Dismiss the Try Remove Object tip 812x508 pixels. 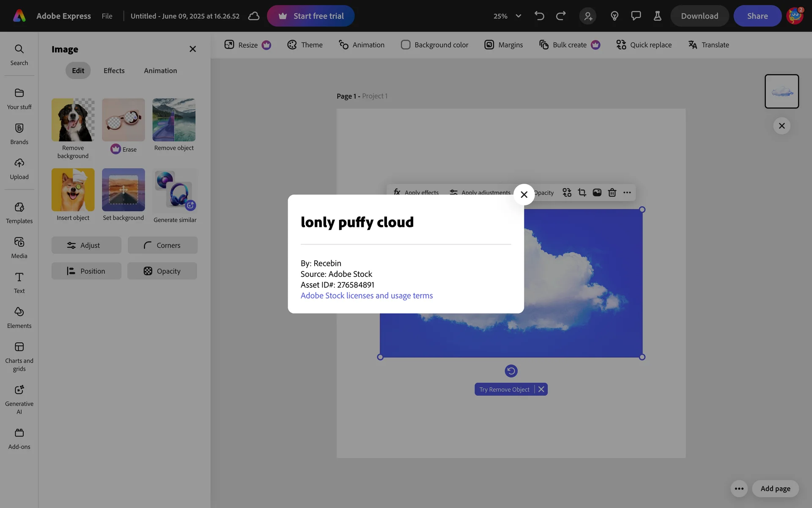pyautogui.click(x=541, y=389)
